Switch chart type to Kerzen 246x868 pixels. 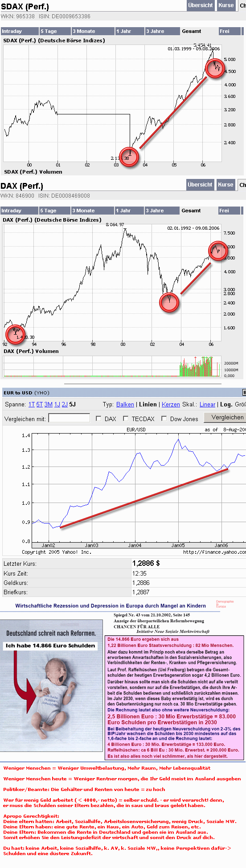pyautogui.click(x=171, y=405)
